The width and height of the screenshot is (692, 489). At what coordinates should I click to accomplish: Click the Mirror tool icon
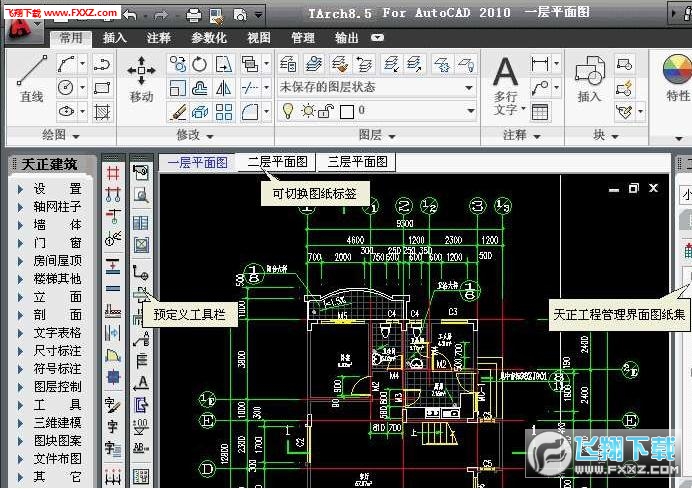pos(224,88)
